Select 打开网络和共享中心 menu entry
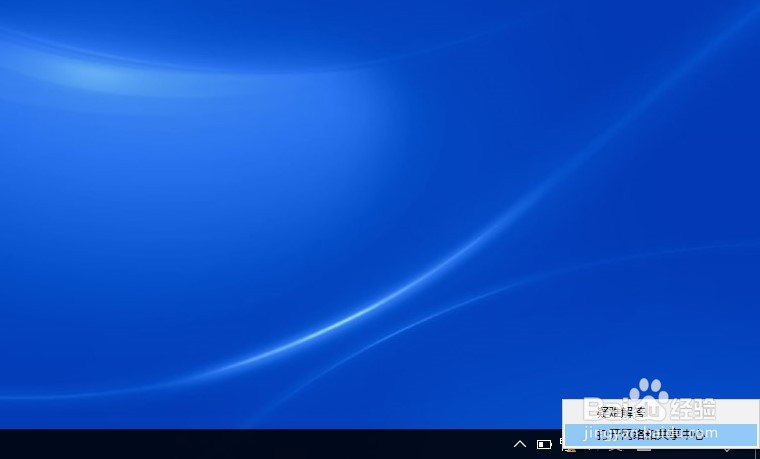Image resolution: width=760 pixels, height=459 pixels. coord(661,434)
